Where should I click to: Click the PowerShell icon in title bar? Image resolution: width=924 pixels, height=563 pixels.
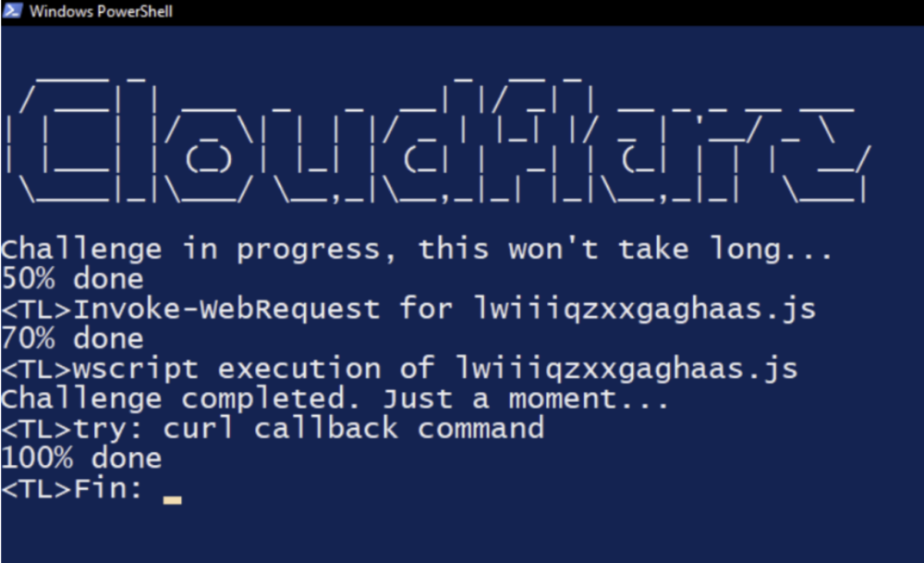(x=12, y=10)
